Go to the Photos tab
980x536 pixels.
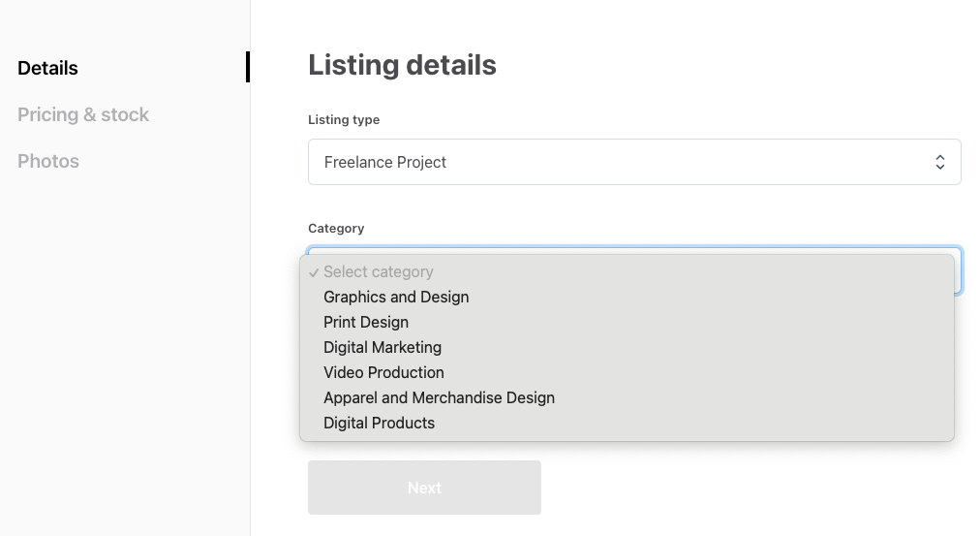click(48, 161)
